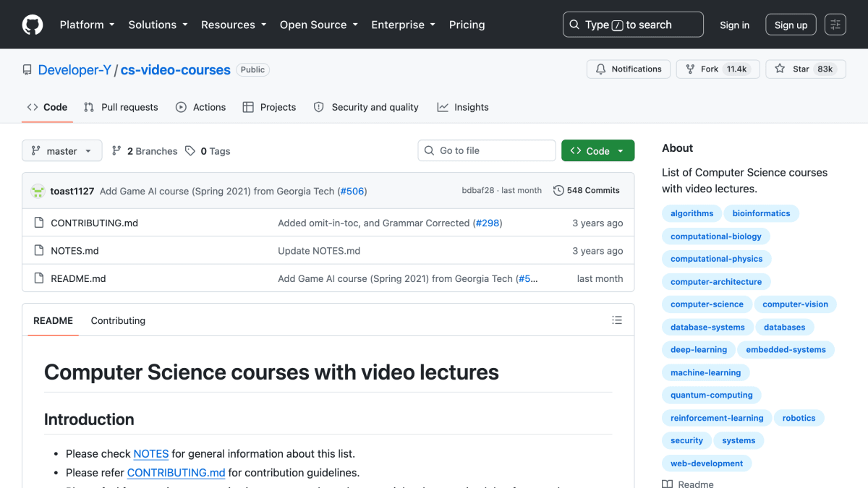This screenshot has height=488, width=868.
Task: Click the Readme book icon in About
Action: tap(667, 484)
